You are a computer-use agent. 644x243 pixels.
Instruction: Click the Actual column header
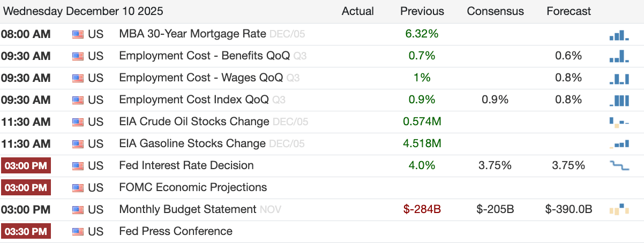(x=358, y=11)
